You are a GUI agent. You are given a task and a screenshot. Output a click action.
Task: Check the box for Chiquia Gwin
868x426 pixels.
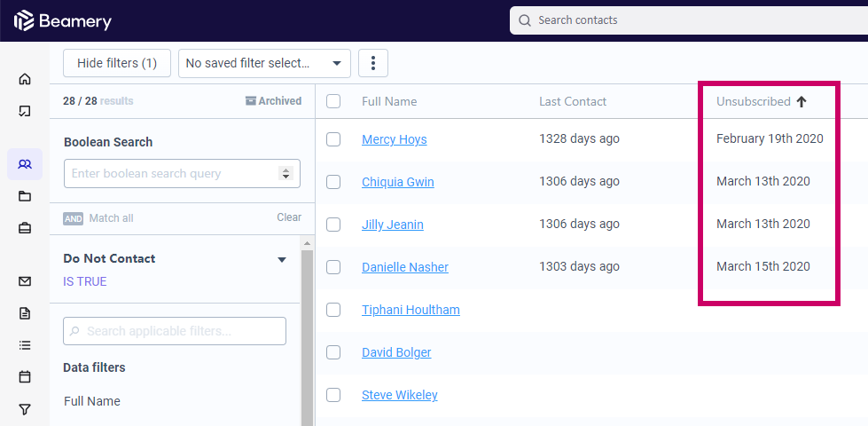333,182
